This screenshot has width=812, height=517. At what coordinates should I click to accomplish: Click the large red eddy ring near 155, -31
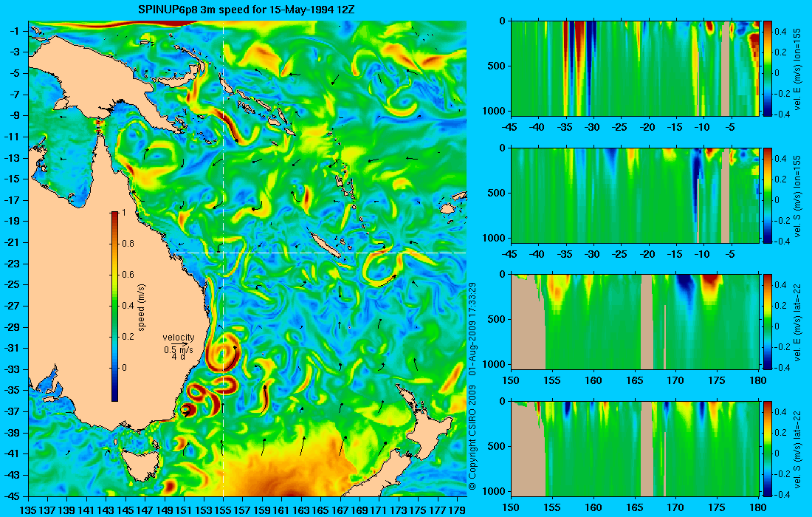(223, 353)
